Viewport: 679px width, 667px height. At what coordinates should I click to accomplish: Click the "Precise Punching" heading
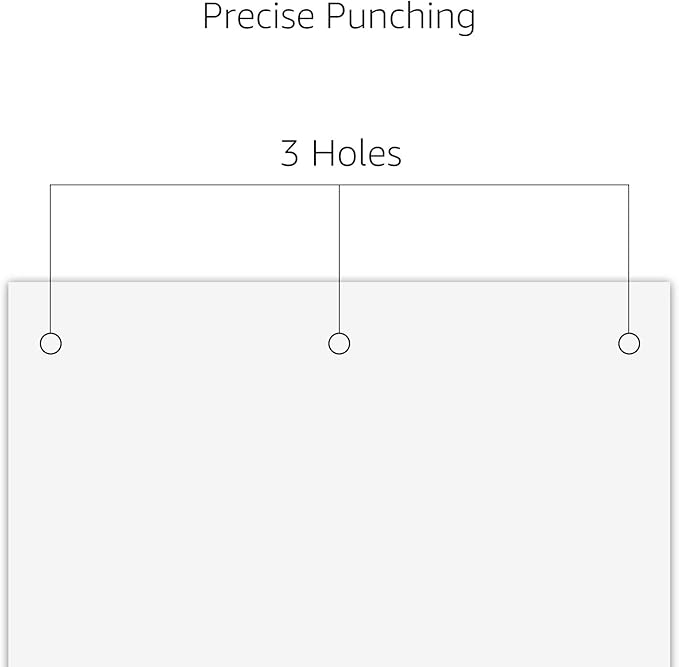pos(339,17)
